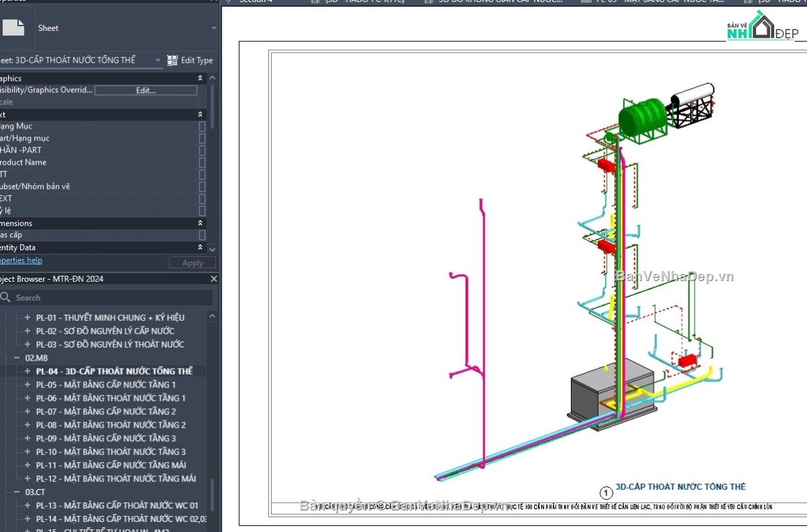Image resolution: width=807 pixels, height=532 pixels.
Task: Click the Project Browser vertical scrollbar thumb
Action: pyautogui.click(x=213, y=495)
